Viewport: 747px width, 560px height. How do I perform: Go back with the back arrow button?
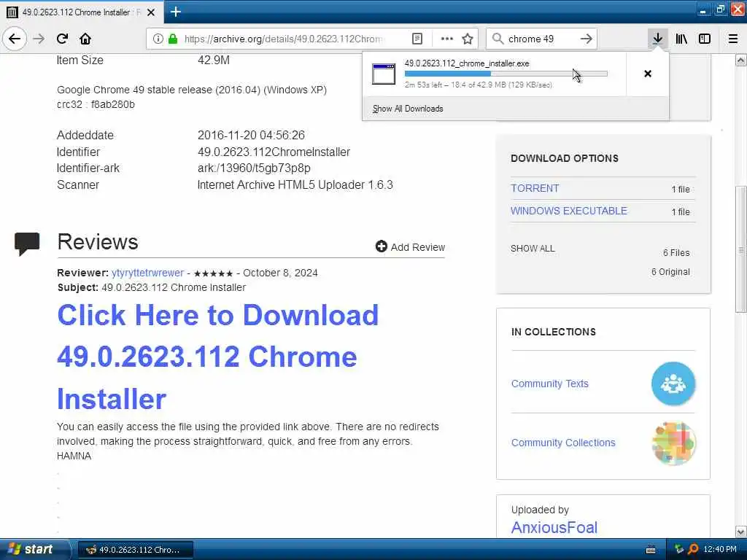[x=15, y=39]
